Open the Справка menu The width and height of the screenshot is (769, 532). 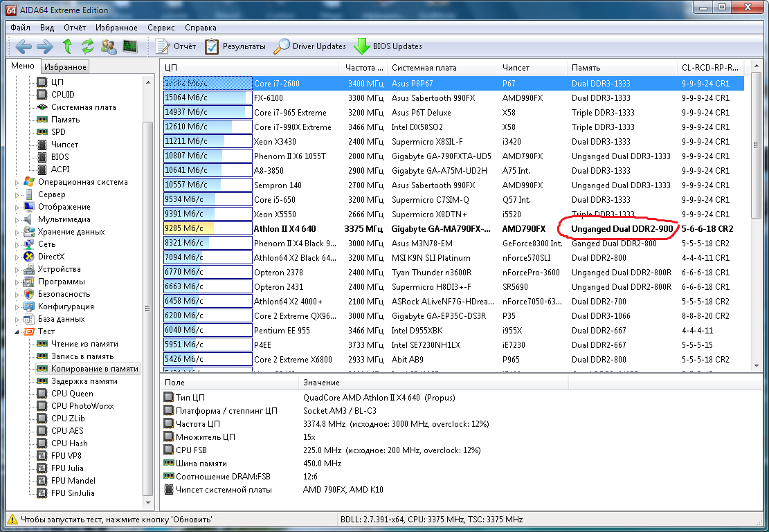pos(201,28)
